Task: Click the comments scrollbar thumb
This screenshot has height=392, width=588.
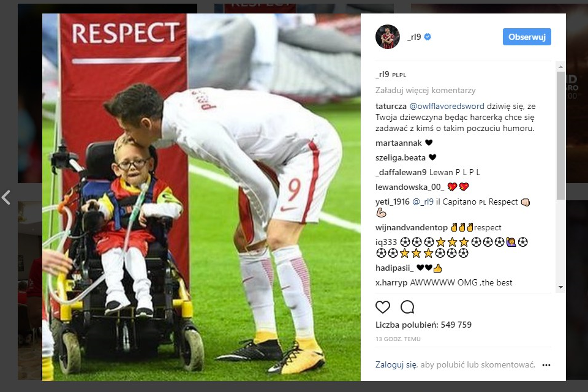Action: 560,135
